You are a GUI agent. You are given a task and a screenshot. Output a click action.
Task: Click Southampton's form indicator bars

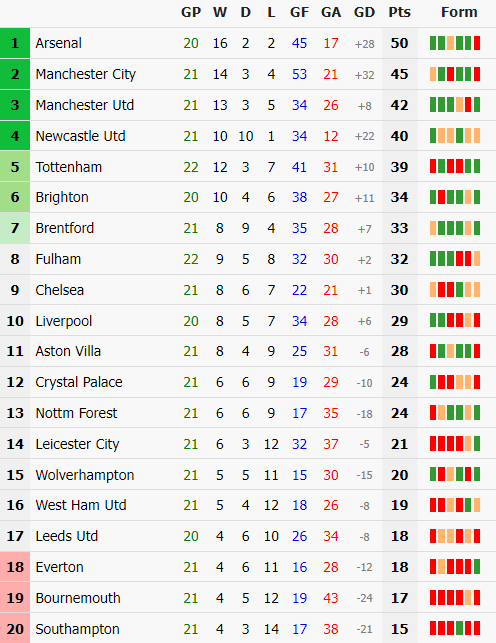point(455,628)
